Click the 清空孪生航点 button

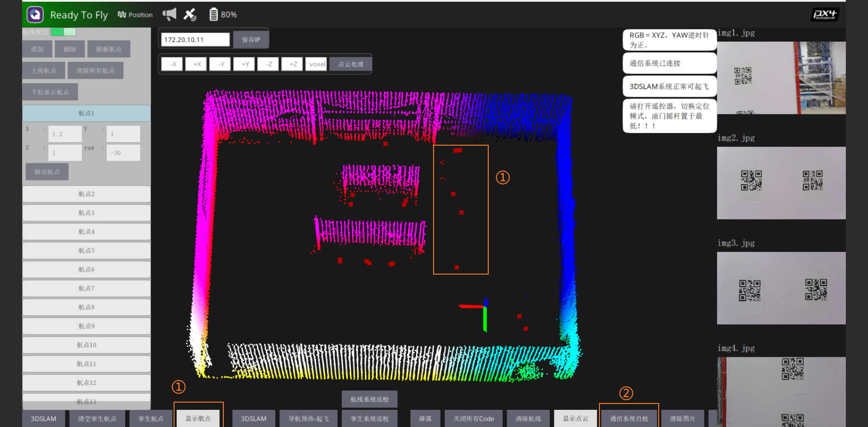97,418
